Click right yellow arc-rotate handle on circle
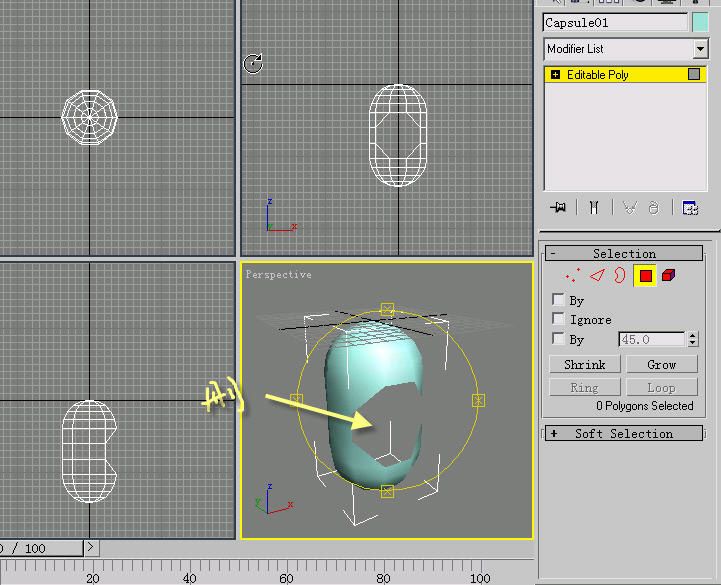721x585 pixels. click(x=478, y=400)
